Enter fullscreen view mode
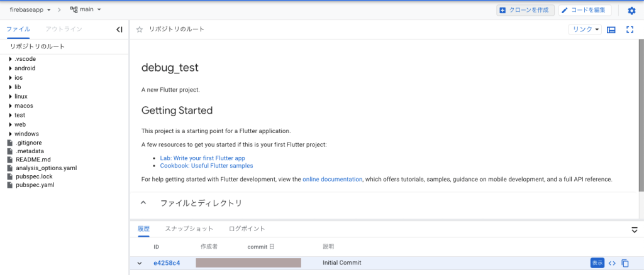 [x=630, y=30]
